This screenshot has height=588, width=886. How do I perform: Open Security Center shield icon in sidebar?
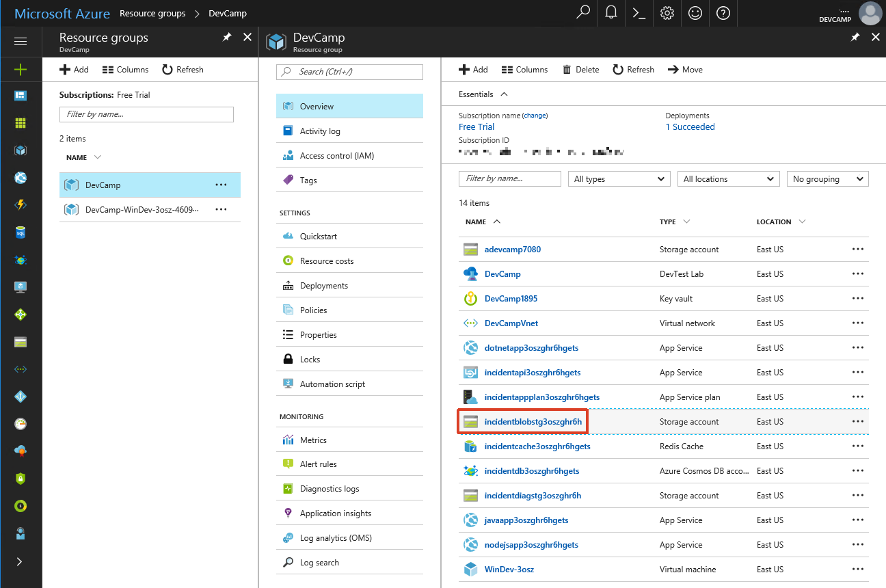[x=21, y=479]
